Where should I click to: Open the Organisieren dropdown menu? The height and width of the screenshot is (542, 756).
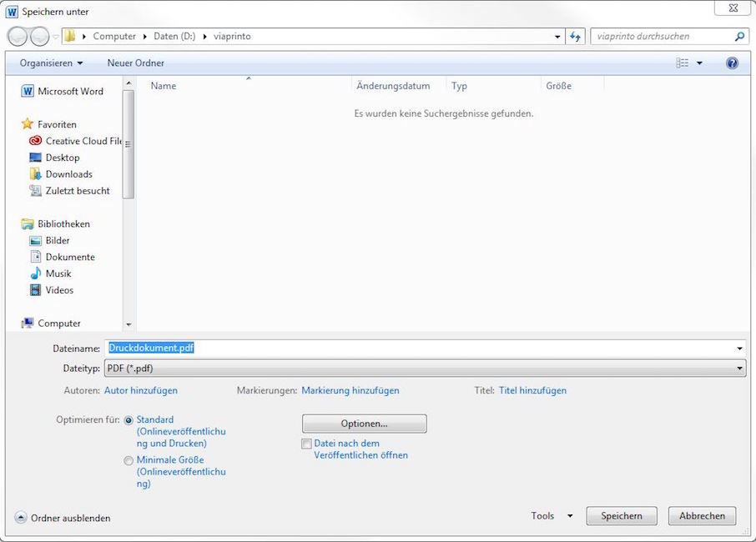(x=51, y=63)
